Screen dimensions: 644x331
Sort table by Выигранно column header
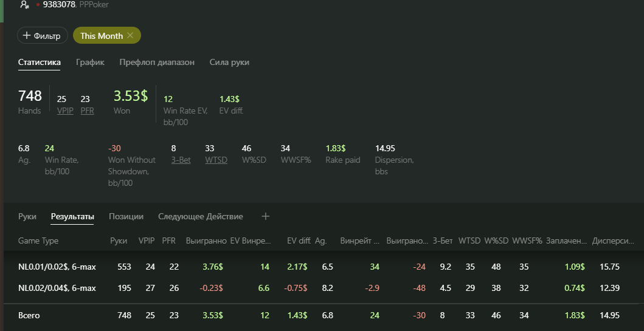(x=206, y=241)
